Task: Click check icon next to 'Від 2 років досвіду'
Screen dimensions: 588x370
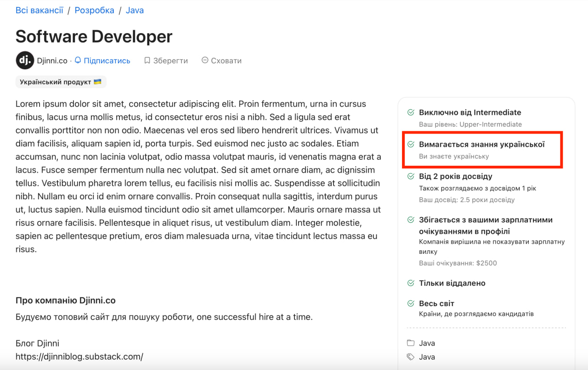Action: click(411, 176)
